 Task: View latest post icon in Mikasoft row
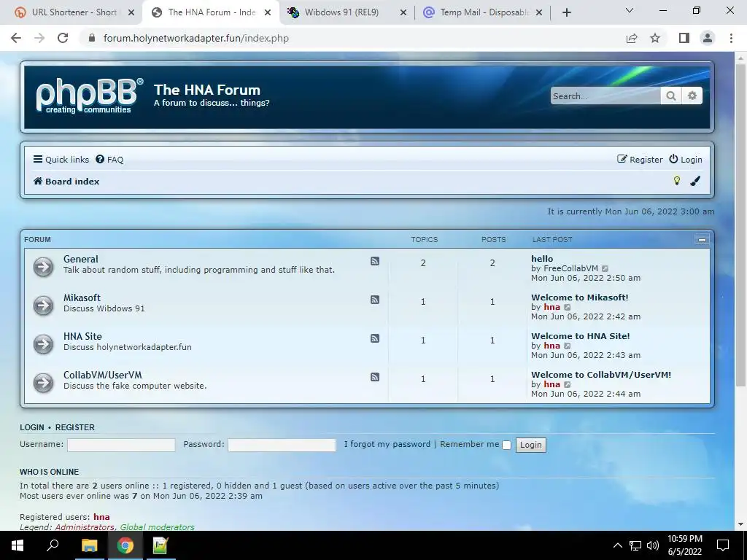[x=568, y=307]
